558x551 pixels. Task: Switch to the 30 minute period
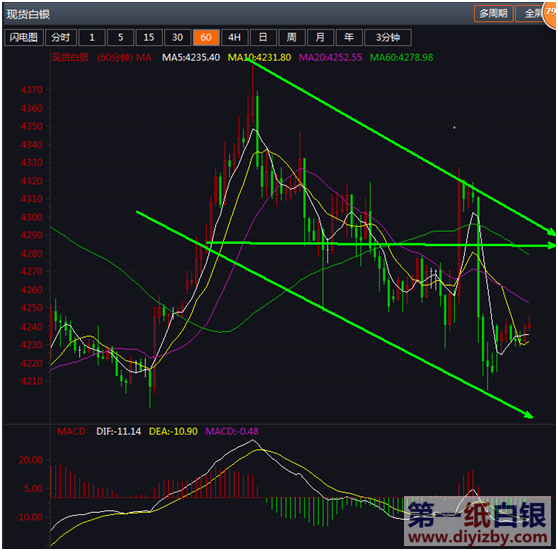point(178,37)
